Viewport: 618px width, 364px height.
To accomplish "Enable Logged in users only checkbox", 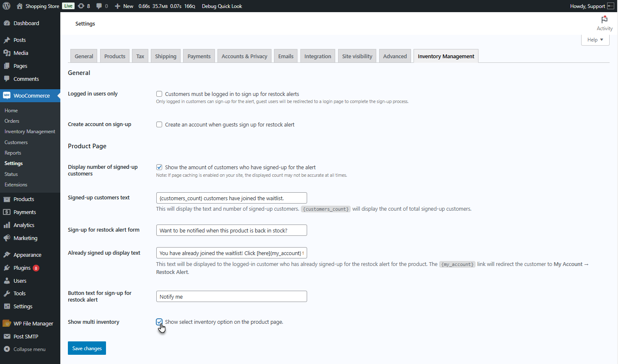I will coord(159,94).
